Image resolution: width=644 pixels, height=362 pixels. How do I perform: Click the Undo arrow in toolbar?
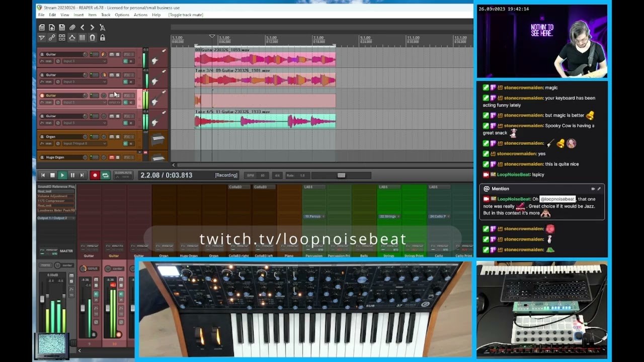[83, 27]
